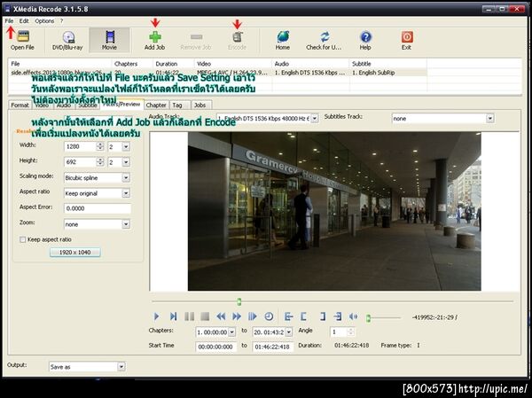Screen dimensions: 532x398
Task: Click the video seek slider handle
Action: click(x=239, y=301)
